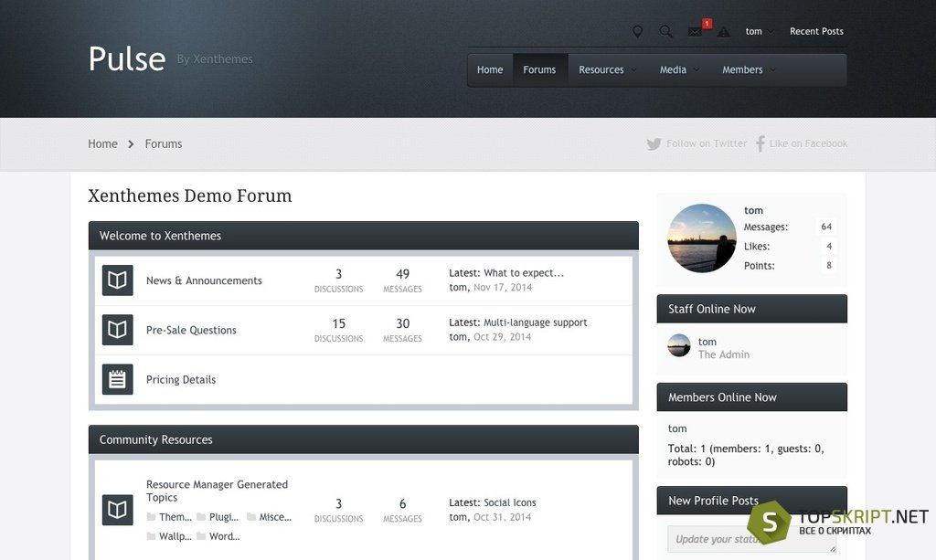The height and width of the screenshot is (560, 936).
Task: Click Total: 1 members online text
Action: [x=746, y=455]
